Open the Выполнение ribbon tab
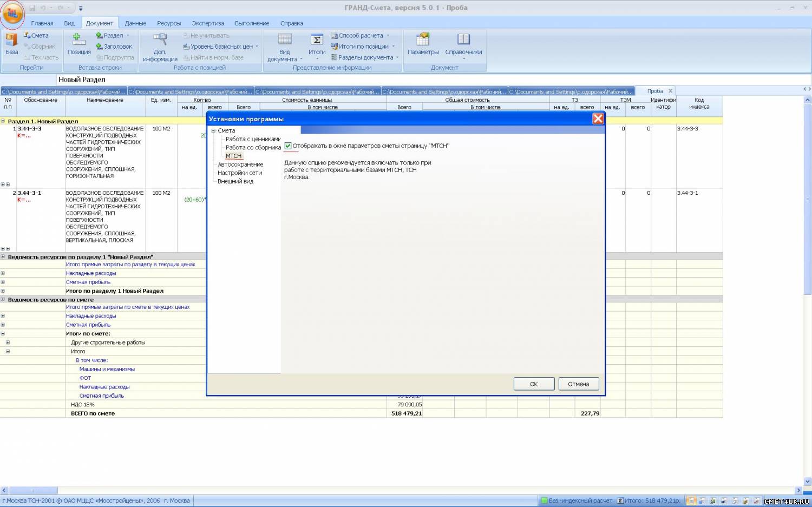 252,23
